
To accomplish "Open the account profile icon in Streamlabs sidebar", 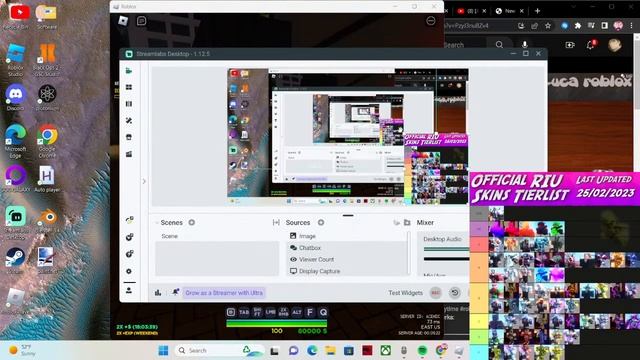I will 129,290.
